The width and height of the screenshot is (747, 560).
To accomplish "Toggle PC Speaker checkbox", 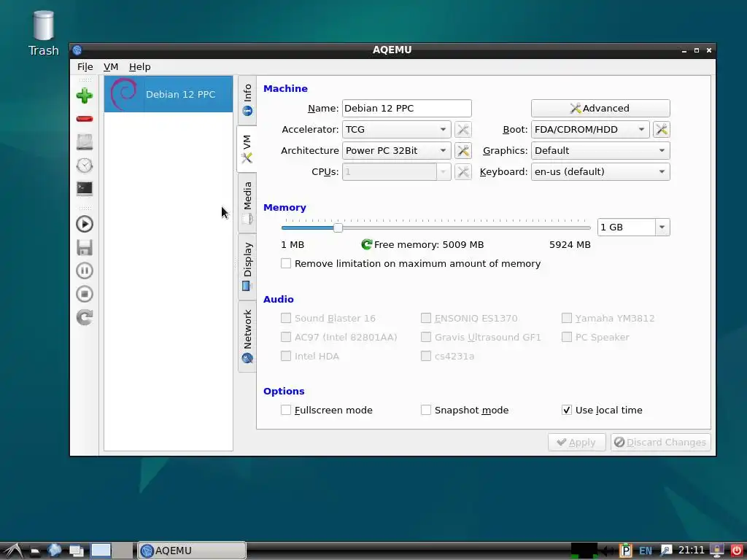I will (566, 337).
